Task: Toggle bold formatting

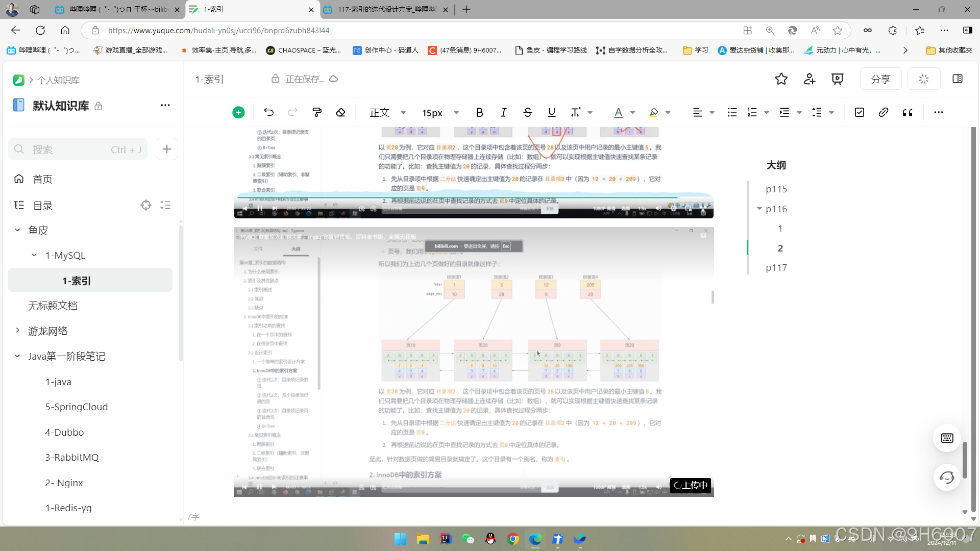Action: pos(479,113)
